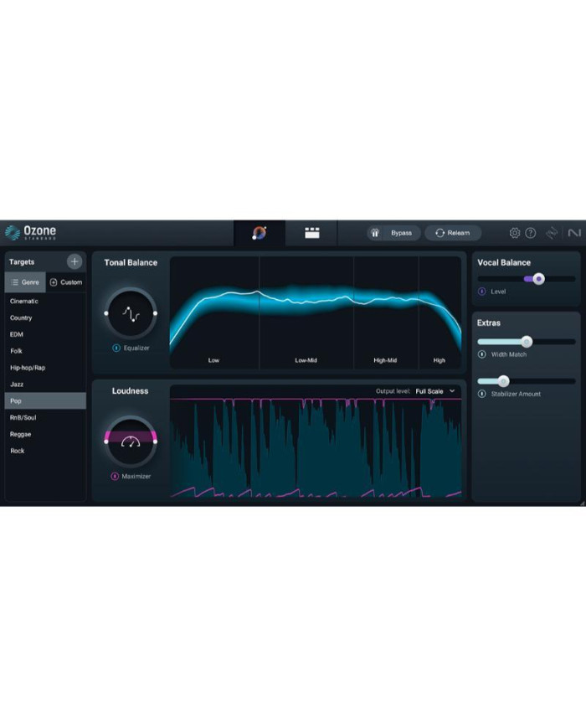Choose the Folk genre target
Image resolution: width=586 pixels, height=728 pixels.
pos(45,351)
